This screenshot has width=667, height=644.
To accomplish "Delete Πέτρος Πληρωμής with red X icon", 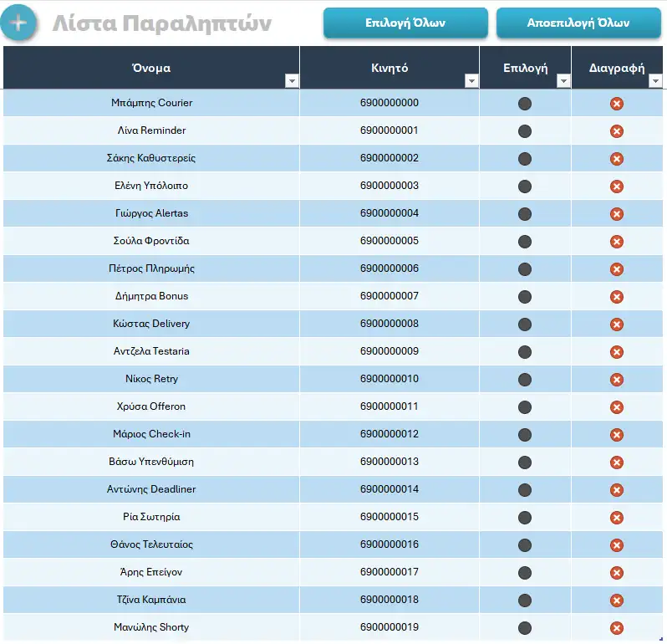I will click(x=616, y=269).
